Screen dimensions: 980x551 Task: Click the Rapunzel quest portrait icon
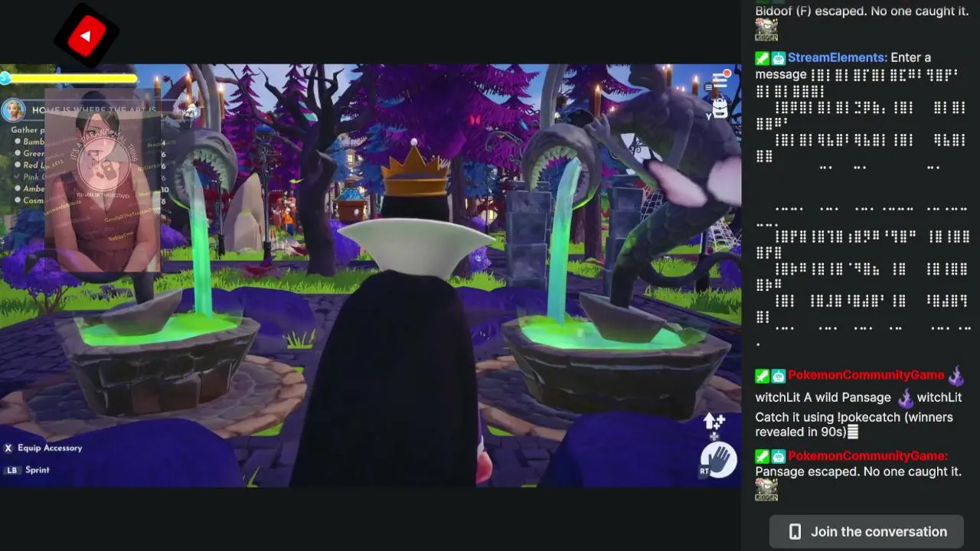[x=13, y=110]
